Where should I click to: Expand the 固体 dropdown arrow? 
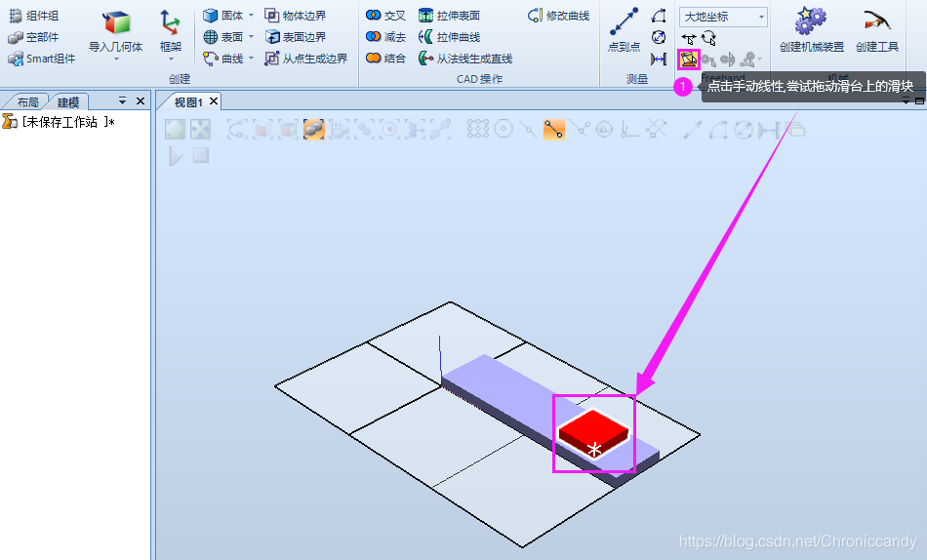tap(251, 16)
